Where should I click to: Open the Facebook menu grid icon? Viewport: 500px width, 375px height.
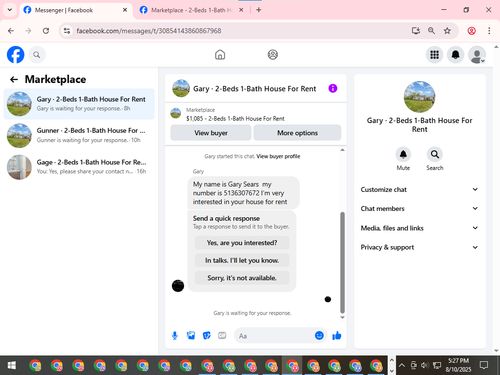[434, 55]
